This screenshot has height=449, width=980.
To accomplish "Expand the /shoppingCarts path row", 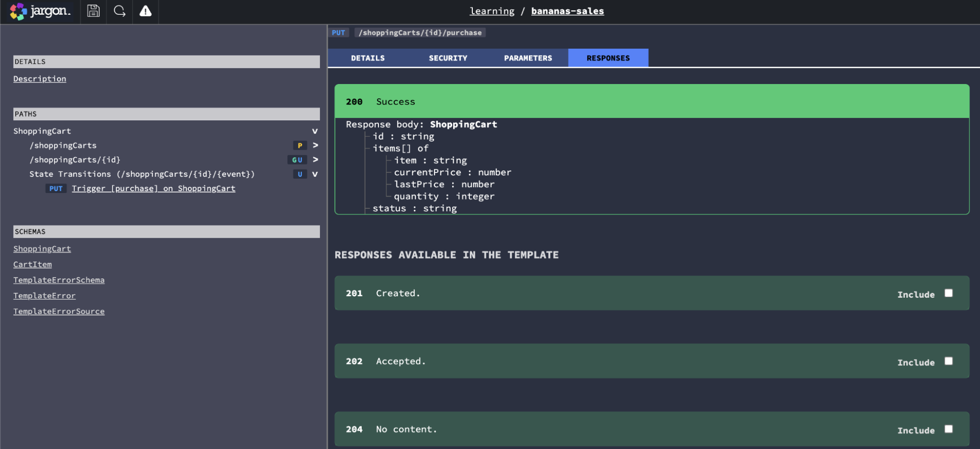I will coord(316,145).
